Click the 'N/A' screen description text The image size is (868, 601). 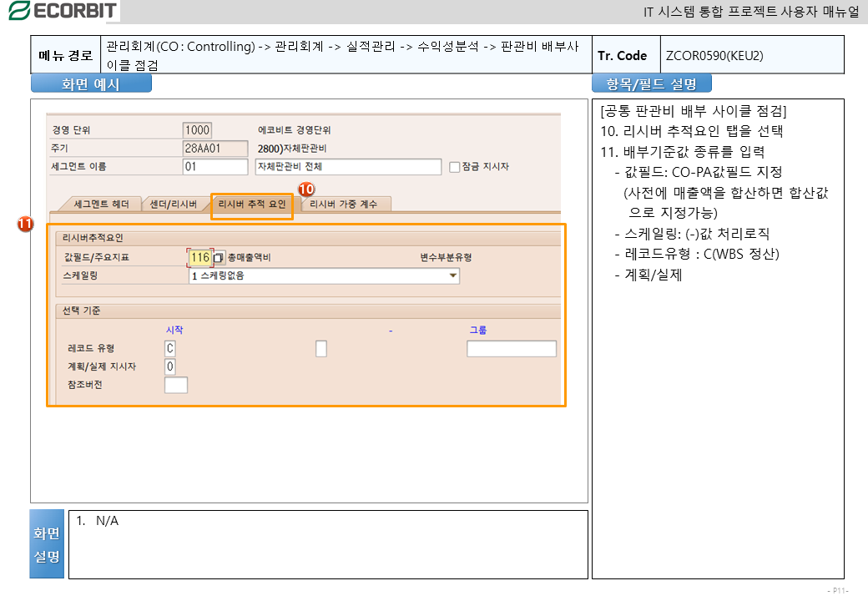(107, 521)
